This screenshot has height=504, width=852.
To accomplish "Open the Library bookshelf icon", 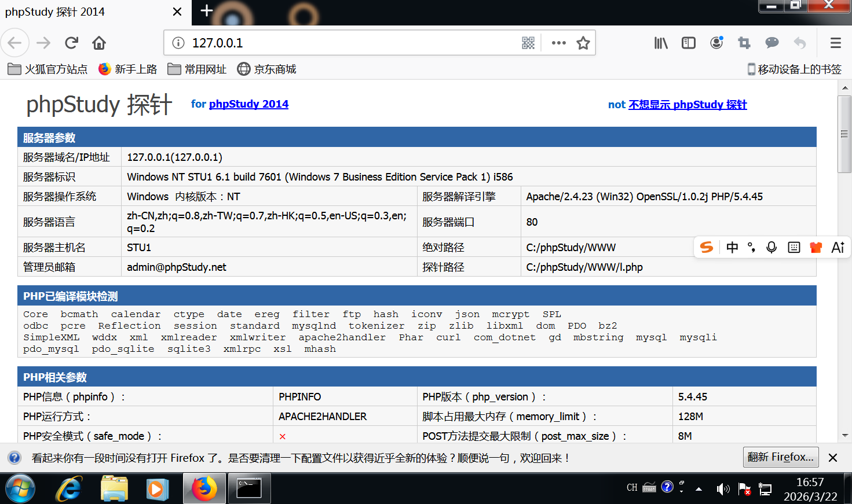I will coord(661,43).
